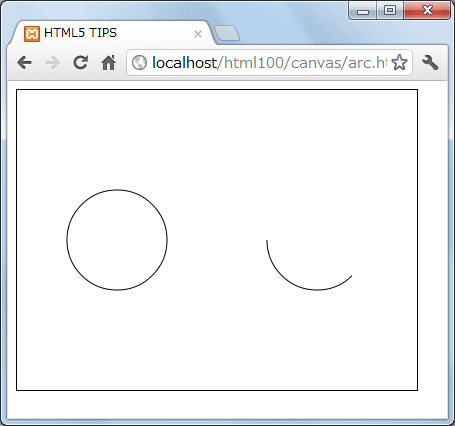Focus the localhost address bar
Screen dimensions: 455x426
coord(269,62)
